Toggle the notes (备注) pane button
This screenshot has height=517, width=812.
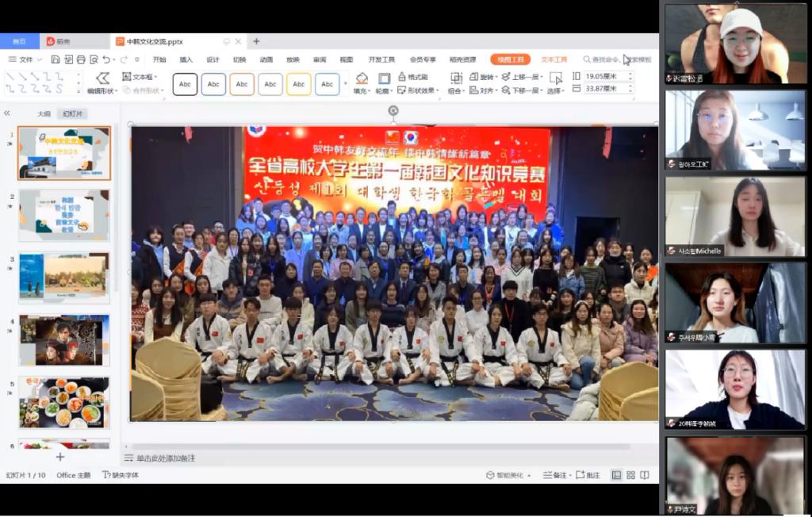pyautogui.click(x=555, y=475)
